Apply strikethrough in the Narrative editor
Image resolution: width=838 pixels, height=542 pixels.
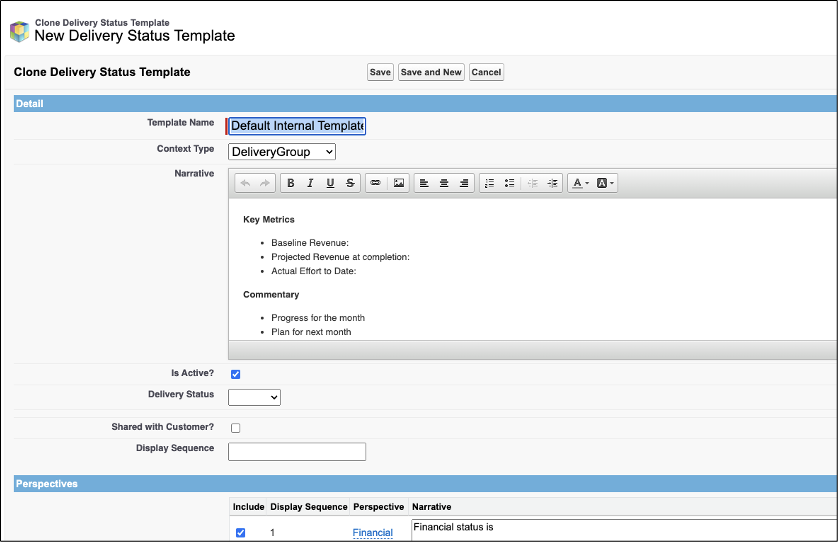(x=350, y=183)
